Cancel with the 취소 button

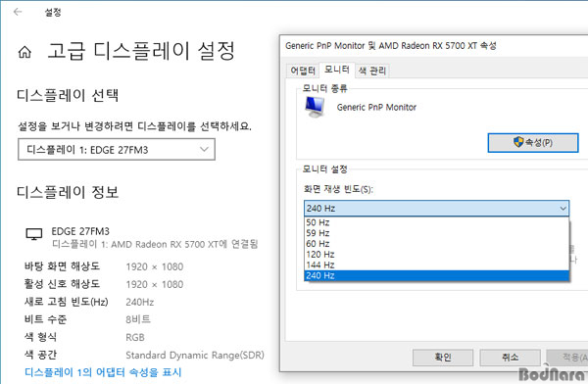point(510,357)
